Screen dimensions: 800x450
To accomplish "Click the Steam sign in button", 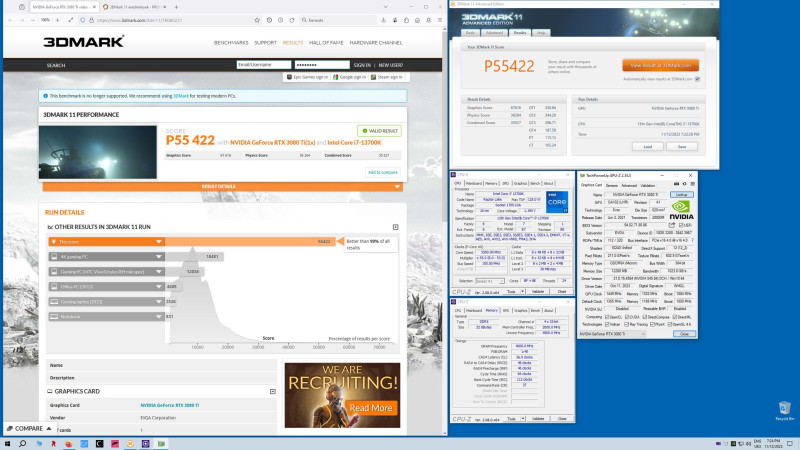I will [x=387, y=77].
